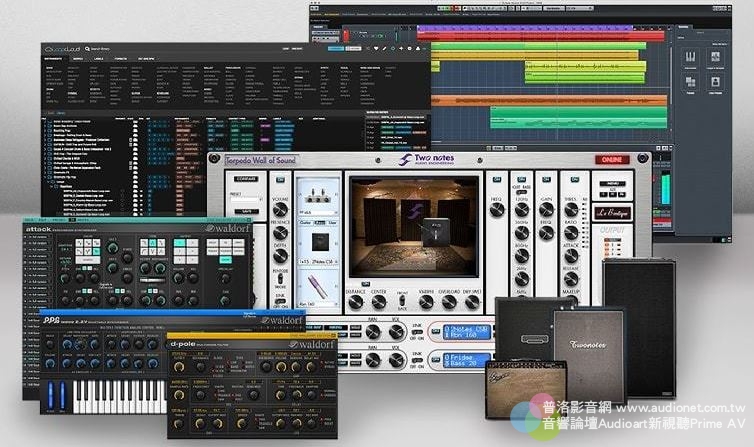Click the heart favorites icon in sample browser toolbar
Viewport: 754px width, 447px height.
377,49
